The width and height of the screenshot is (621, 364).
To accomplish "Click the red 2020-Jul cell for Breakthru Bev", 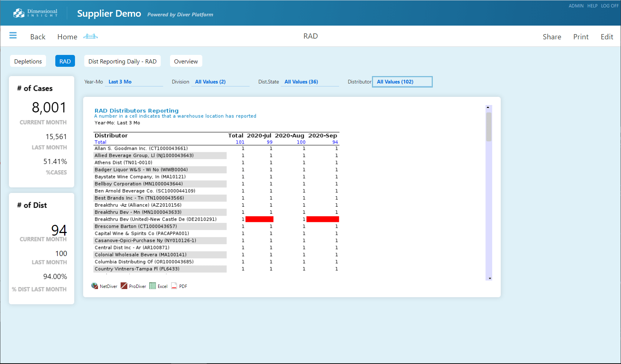I will coord(259,219).
